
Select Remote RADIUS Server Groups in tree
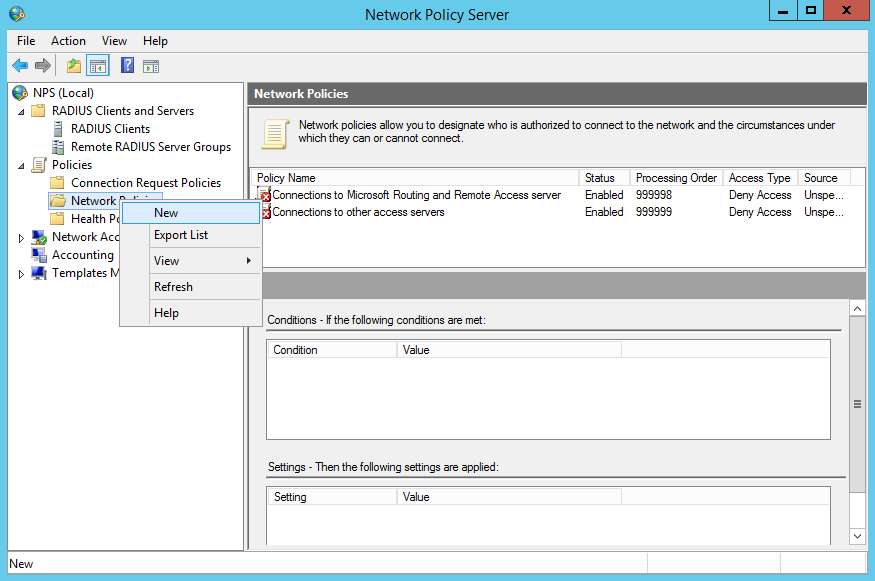pos(150,147)
